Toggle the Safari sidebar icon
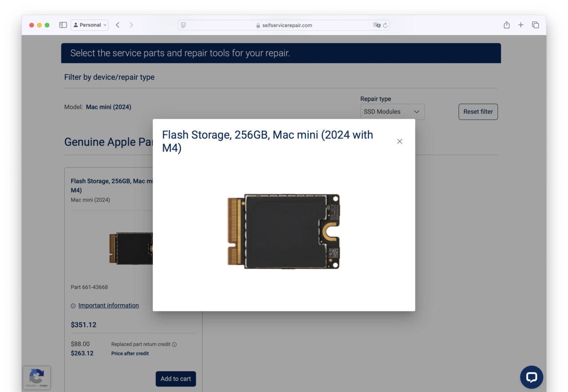The width and height of the screenshot is (568, 392). click(63, 25)
